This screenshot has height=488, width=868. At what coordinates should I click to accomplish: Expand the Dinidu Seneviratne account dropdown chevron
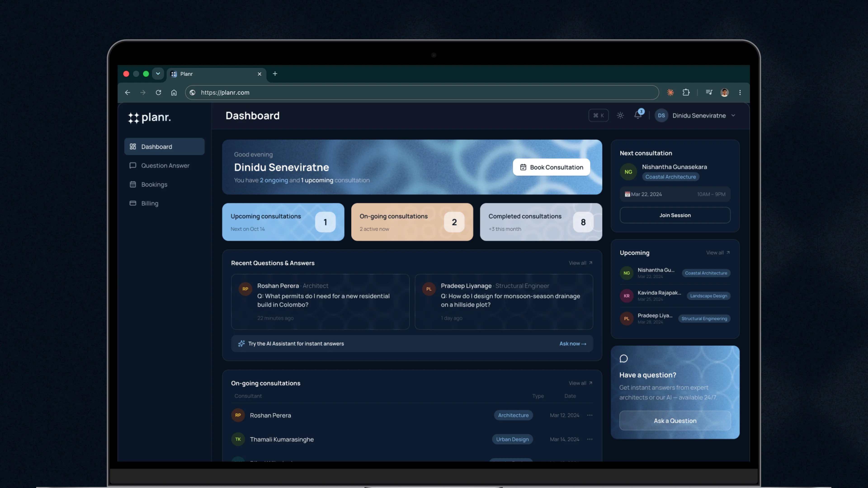[x=733, y=115]
